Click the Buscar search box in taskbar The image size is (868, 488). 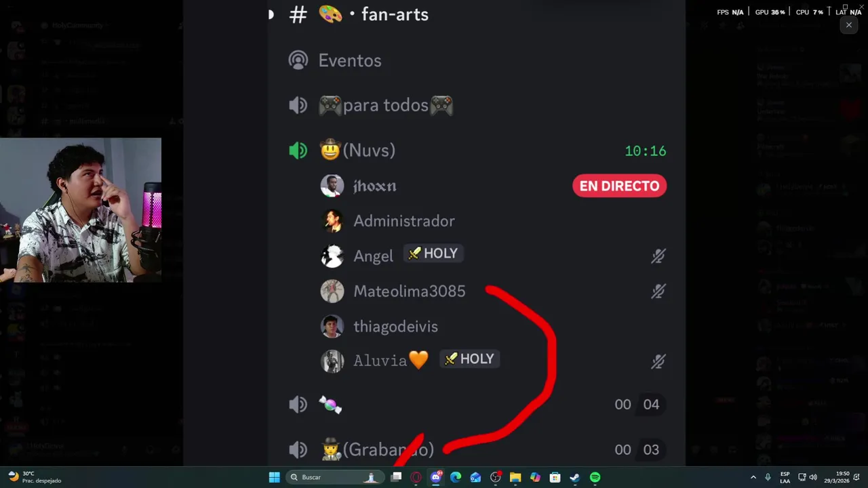coord(334,477)
